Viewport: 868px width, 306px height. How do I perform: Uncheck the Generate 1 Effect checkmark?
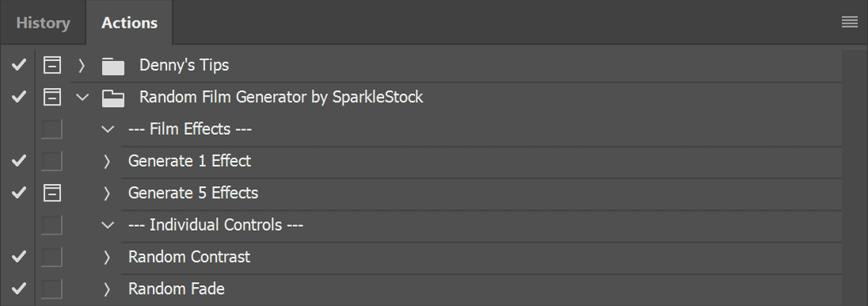19,161
